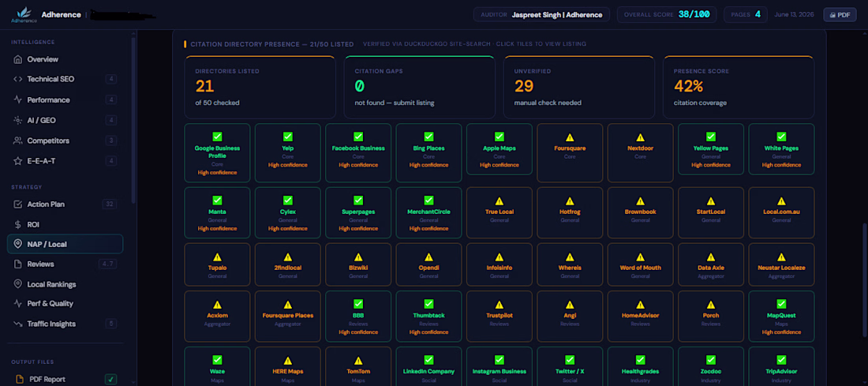Image resolution: width=868 pixels, height=386 pixels.
Task: Click True Local warning icon
Action: pyautogui.click(x=499, y=201)
